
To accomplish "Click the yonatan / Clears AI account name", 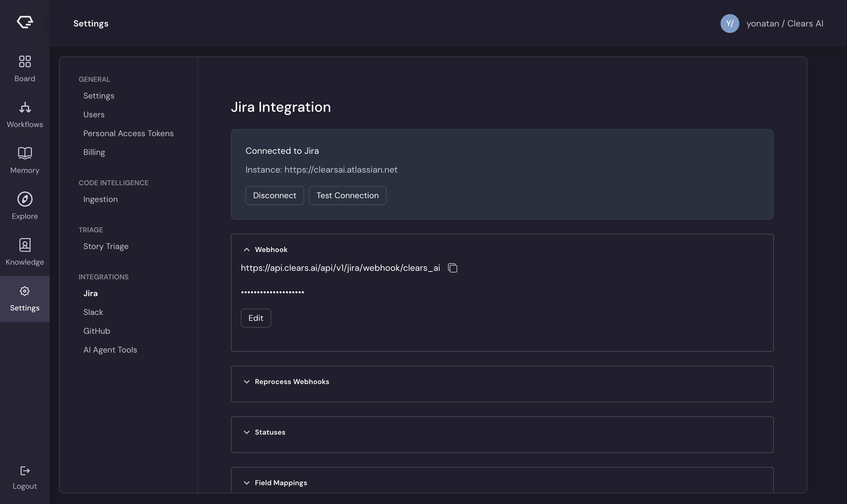I will tap(785, 24).
